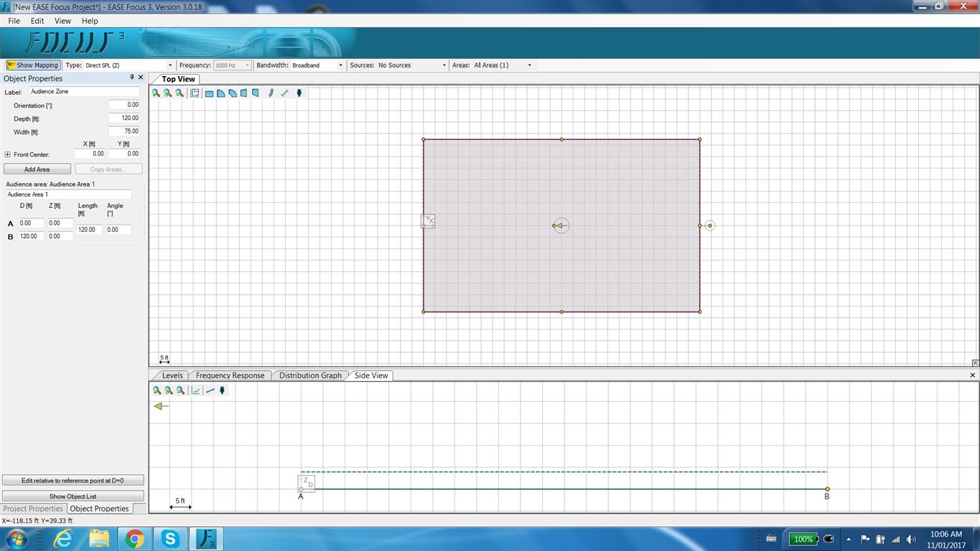Click the zoom-to-selection frame icon in Top View
The image size is (980, 551).
195,93
